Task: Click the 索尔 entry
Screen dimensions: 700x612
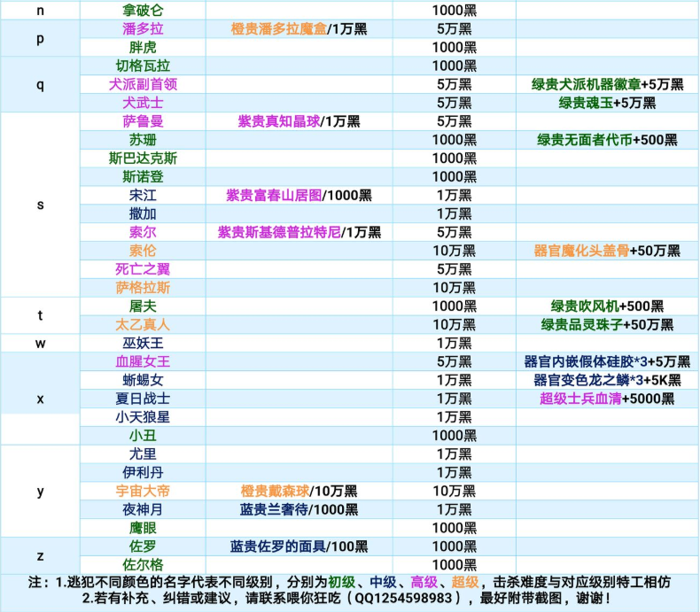Action: pyautogui.click(x=143, y=232)
